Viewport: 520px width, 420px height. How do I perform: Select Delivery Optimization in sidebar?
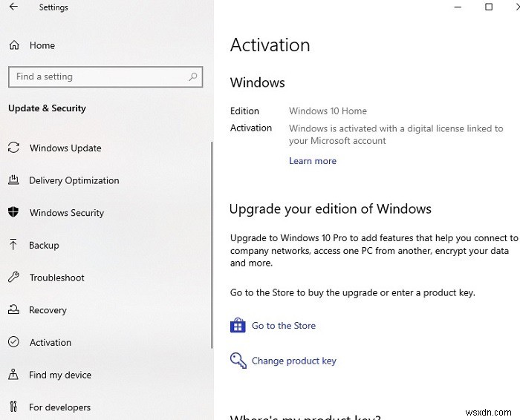pos(74,180)
